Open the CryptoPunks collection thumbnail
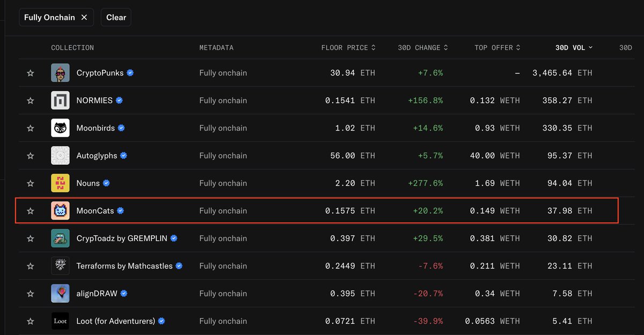Viewport: 644px width, 335px height. click(60, 73)
